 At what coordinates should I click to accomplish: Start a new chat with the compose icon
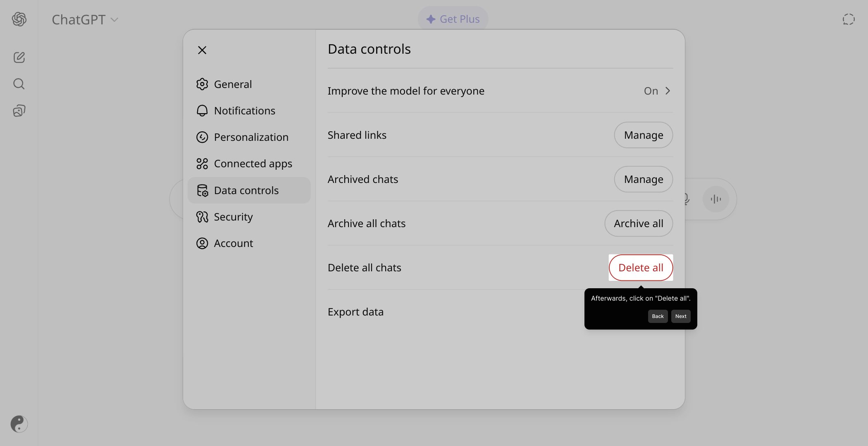coord(19,57)
